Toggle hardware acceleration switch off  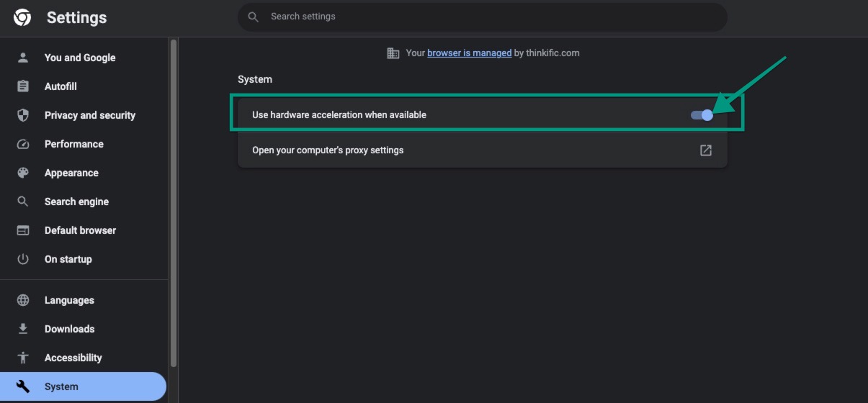[702, 115]
